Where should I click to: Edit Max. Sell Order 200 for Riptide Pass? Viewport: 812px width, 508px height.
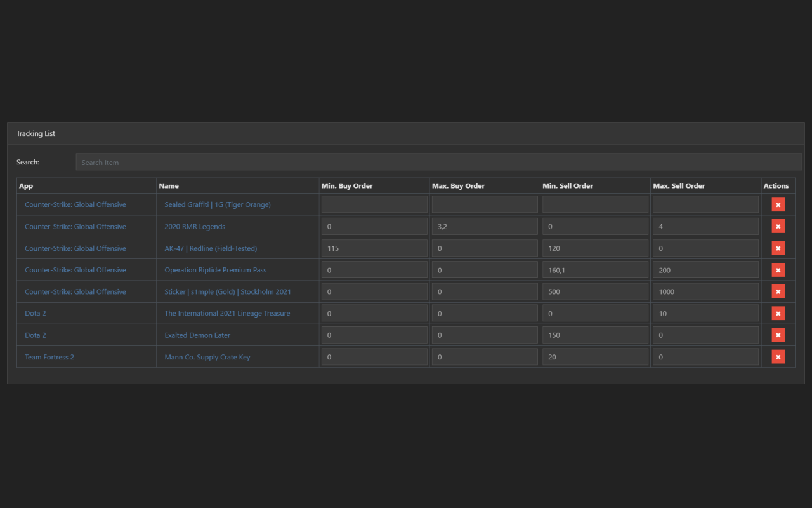click(x=705, y=270)
